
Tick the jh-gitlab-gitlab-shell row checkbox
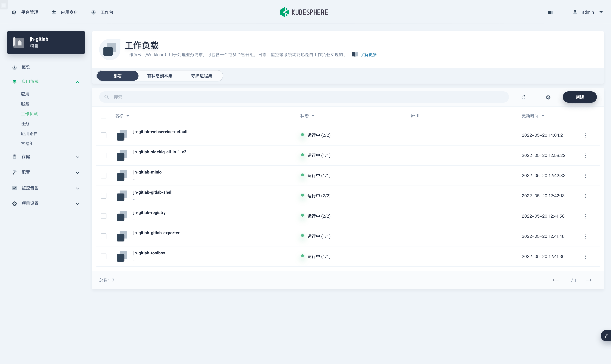pyautogui.click(x=103, y=196)
